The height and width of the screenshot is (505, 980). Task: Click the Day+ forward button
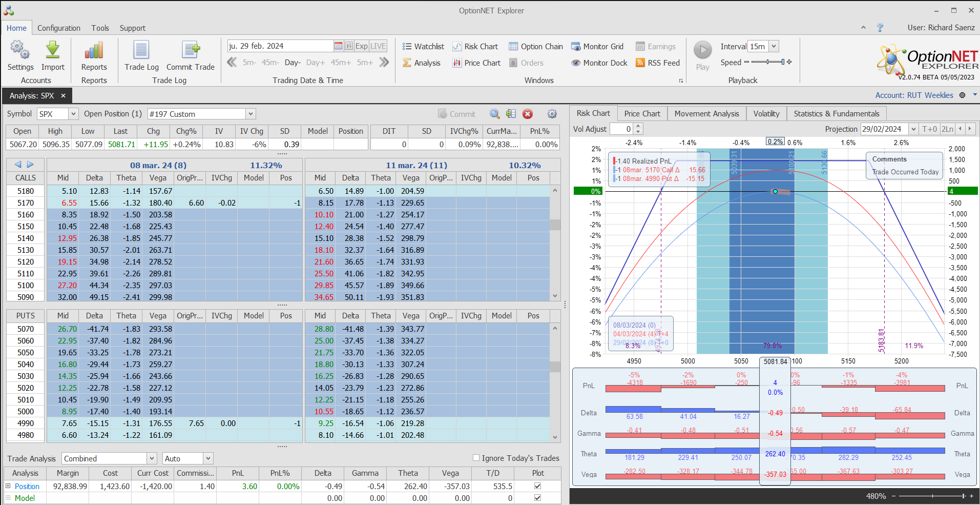[315, 63]
